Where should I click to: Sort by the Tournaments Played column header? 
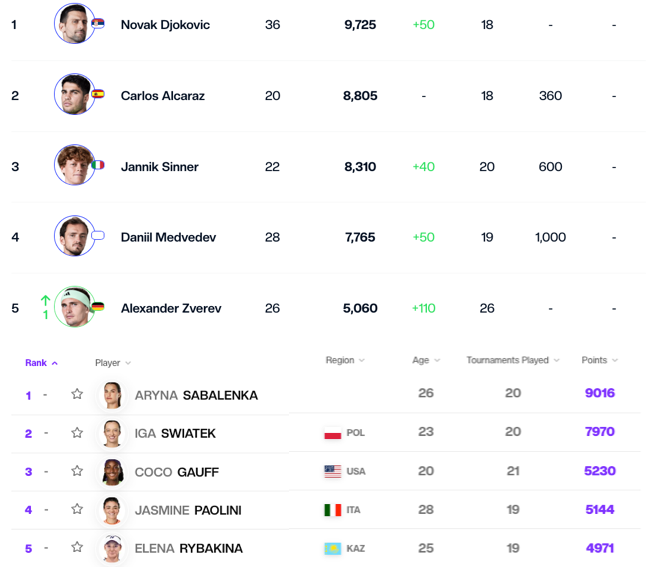click(512, 360)
